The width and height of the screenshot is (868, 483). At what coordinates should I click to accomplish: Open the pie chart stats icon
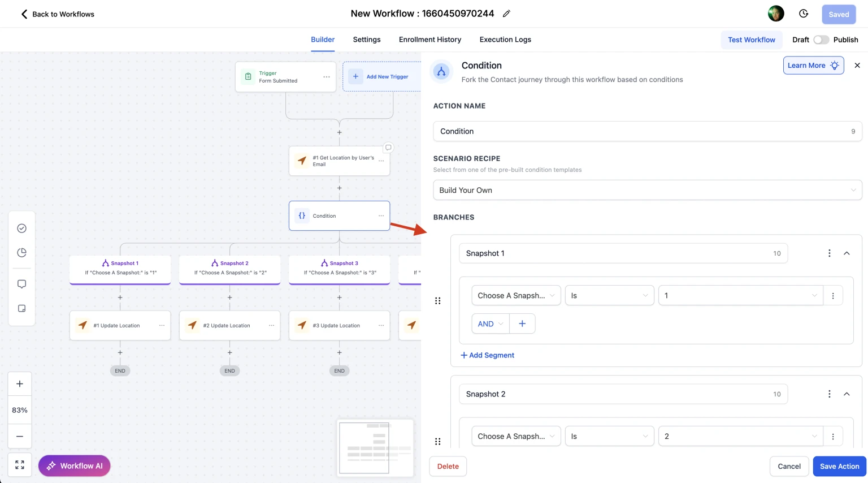pyautogui.click(x=21, y=253)
